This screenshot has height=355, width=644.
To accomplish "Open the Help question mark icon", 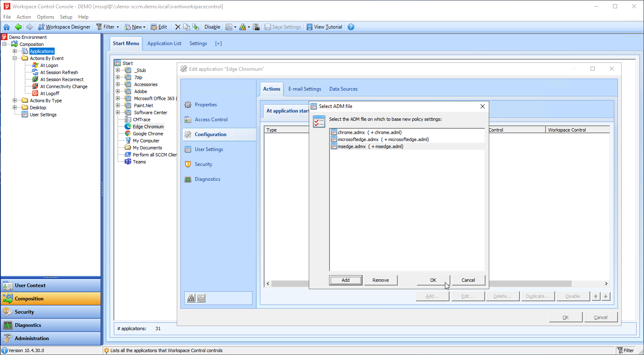I will (351, 27).
